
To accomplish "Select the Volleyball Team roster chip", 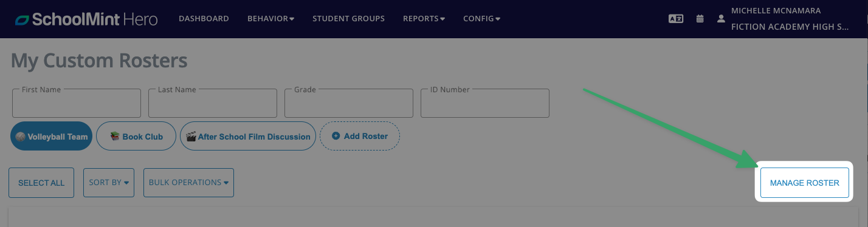I will pyautogui.click(x=51, y=137).
